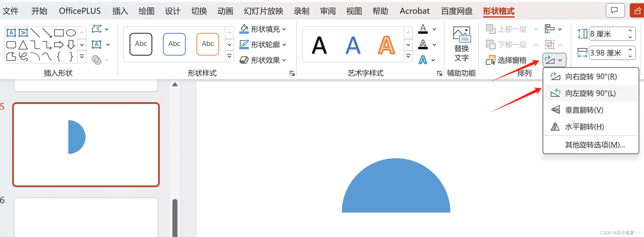
Task: Click the thumbnail pane scroll-up arrow
Action: [x=175, y=84]
